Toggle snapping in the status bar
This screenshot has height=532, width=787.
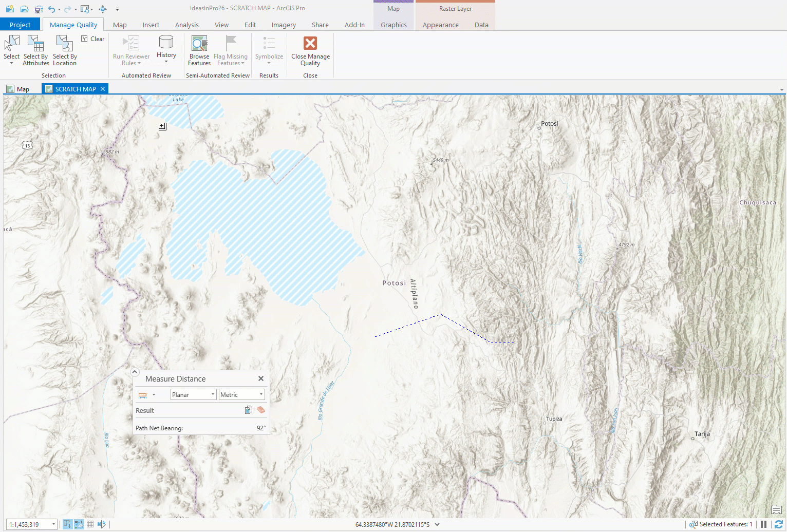tap(67, 524)
